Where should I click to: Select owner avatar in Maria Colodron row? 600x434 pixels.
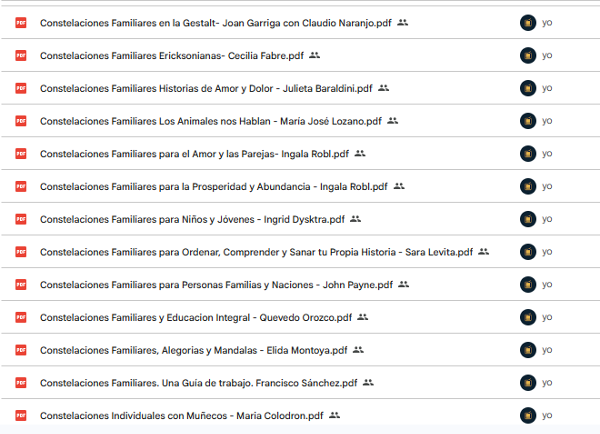coord(528,415)
